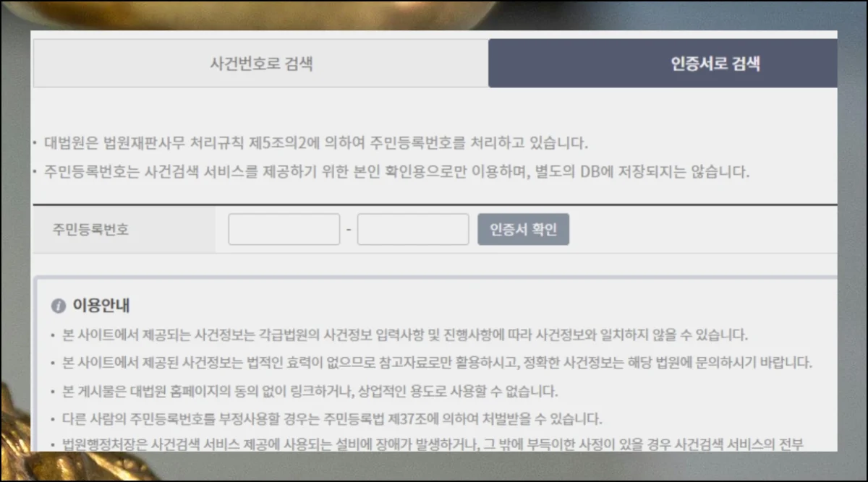
Task: Click the 주민등록번호 field label
Action: tap(90, 230)
